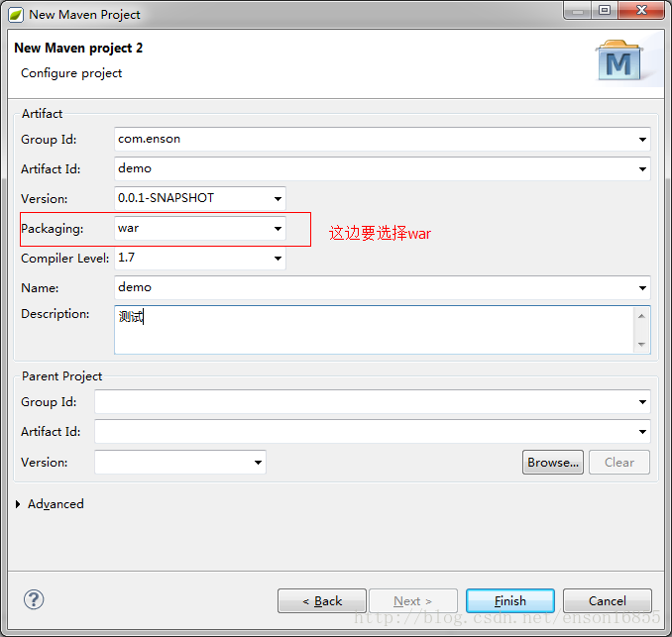Open the Artifact Version 0.0.1-SNAPSHOT dropdown
The width and height of the screenshot is (672, 637).
pos(278,198)
